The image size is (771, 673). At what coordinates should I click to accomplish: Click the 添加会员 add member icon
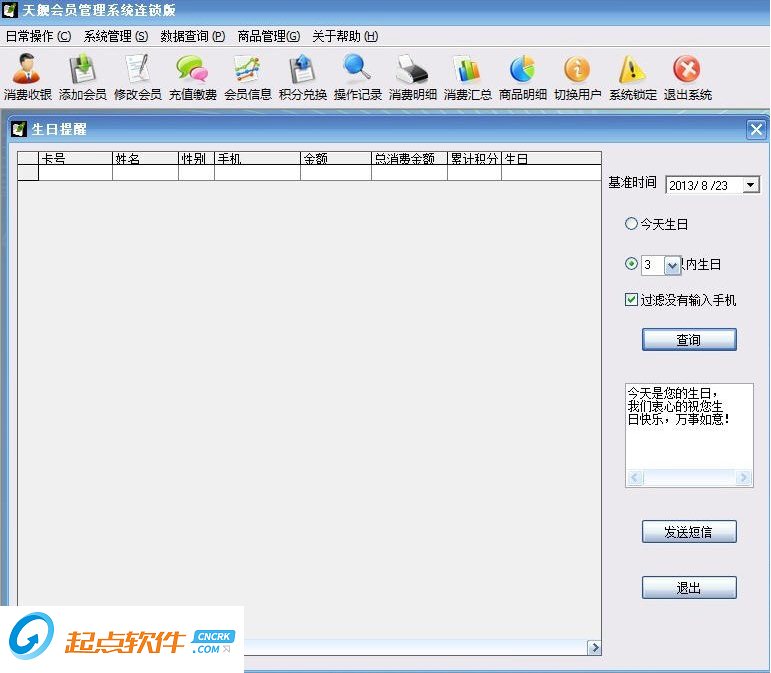tap(83, 77)
